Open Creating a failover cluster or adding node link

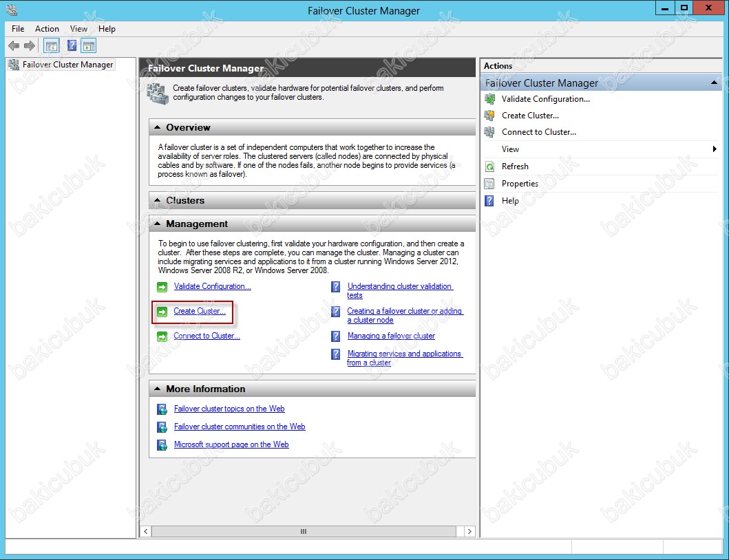405,316
